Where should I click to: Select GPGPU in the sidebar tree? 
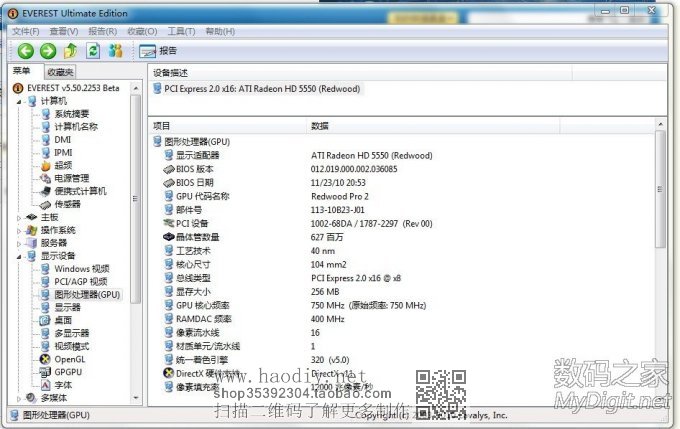point(67,372)
